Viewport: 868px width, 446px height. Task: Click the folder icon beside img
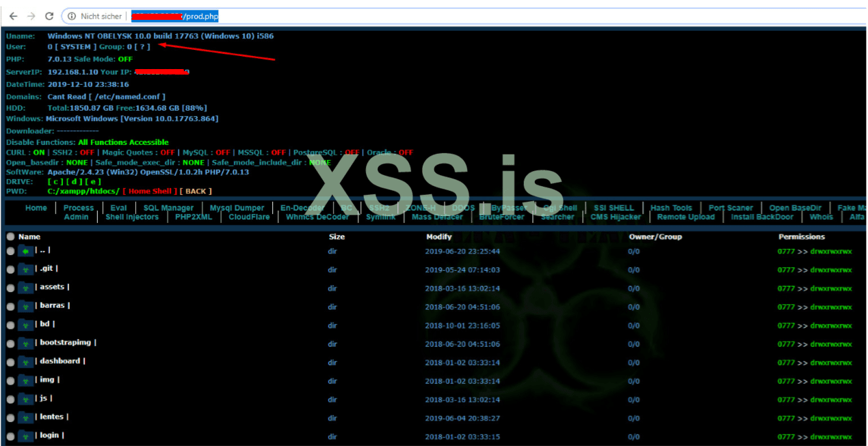click(x=26, y=380)
